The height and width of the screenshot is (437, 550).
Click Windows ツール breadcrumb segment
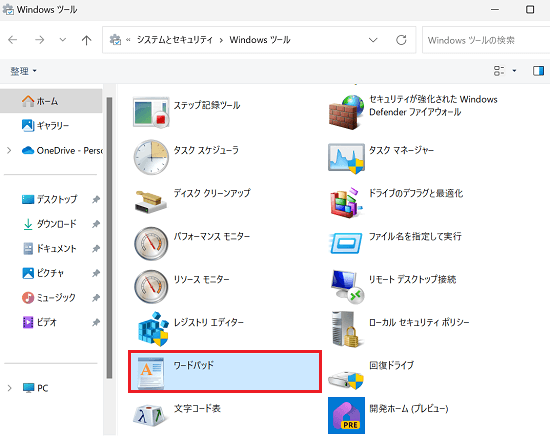(x=260, y=40)
